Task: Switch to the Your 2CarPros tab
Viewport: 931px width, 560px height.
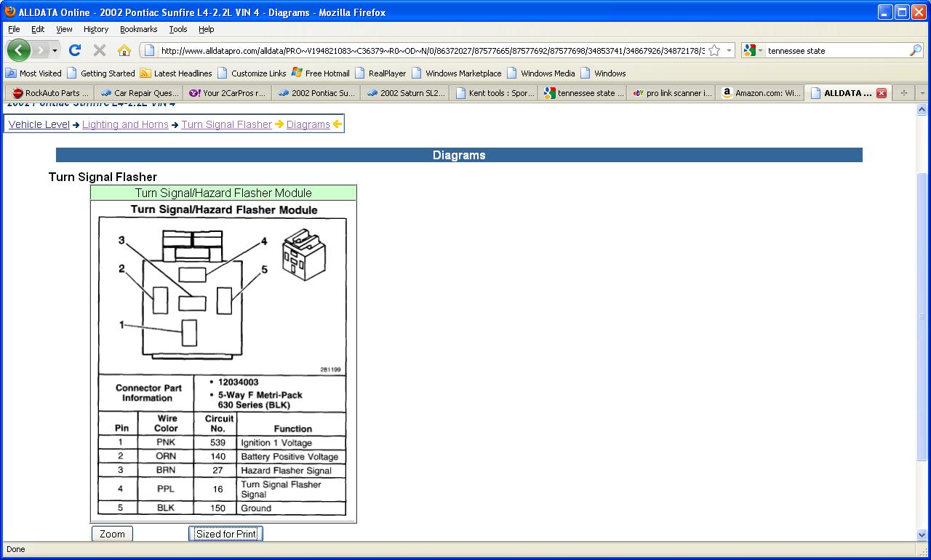Action: coord(227,93)
